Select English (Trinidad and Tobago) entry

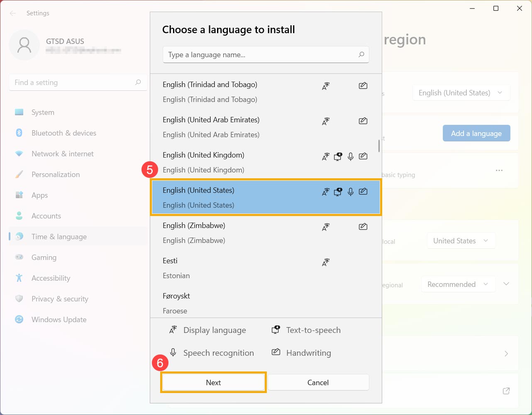point(266,92)
